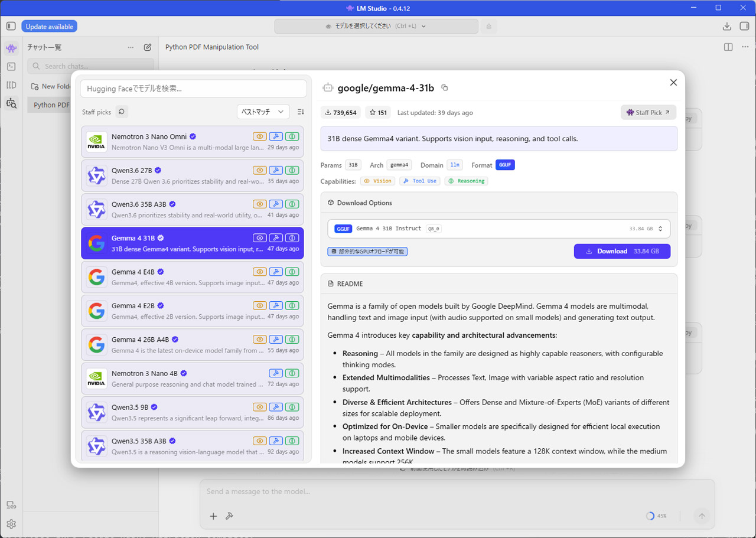Open the Python PDF Manipulation Tool options menu
Viewport: 756px width, 538px height.
pos(745,47)
